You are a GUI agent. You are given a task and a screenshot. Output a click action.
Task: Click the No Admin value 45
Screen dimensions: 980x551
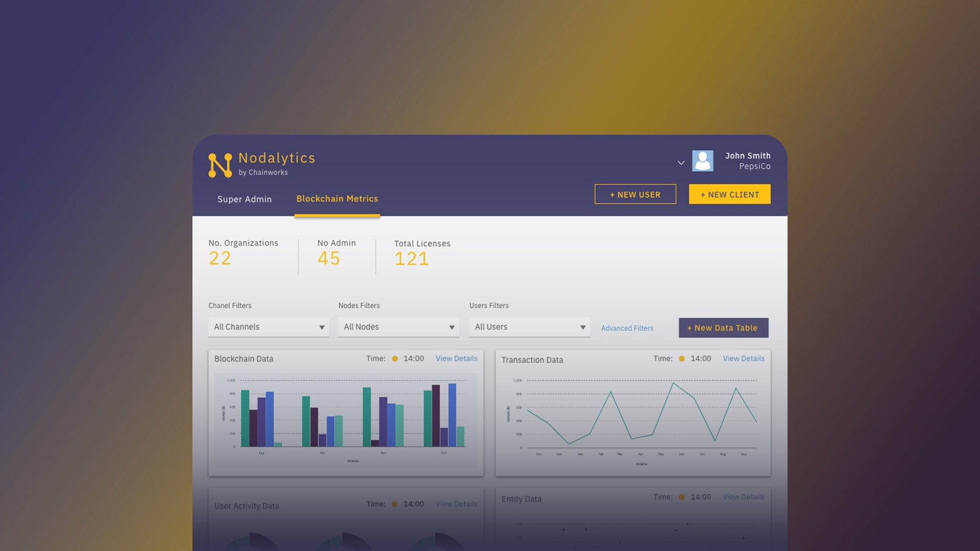[329, 259]
